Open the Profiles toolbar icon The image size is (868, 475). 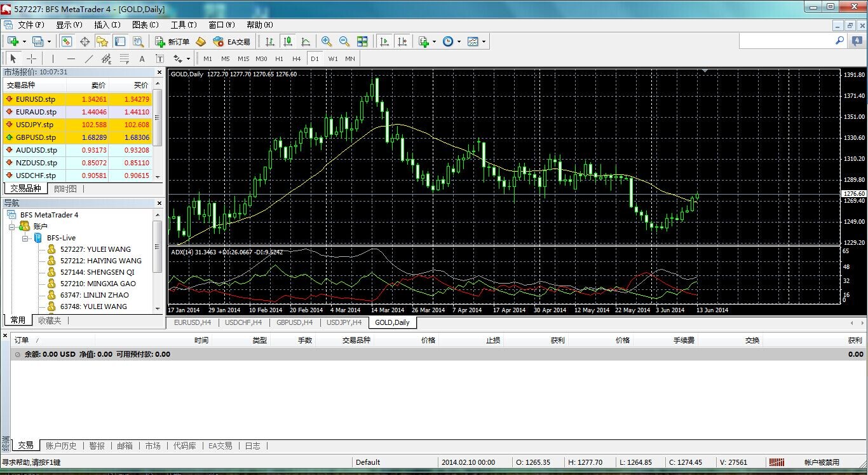pyautogui.click(x=37, y=41)
